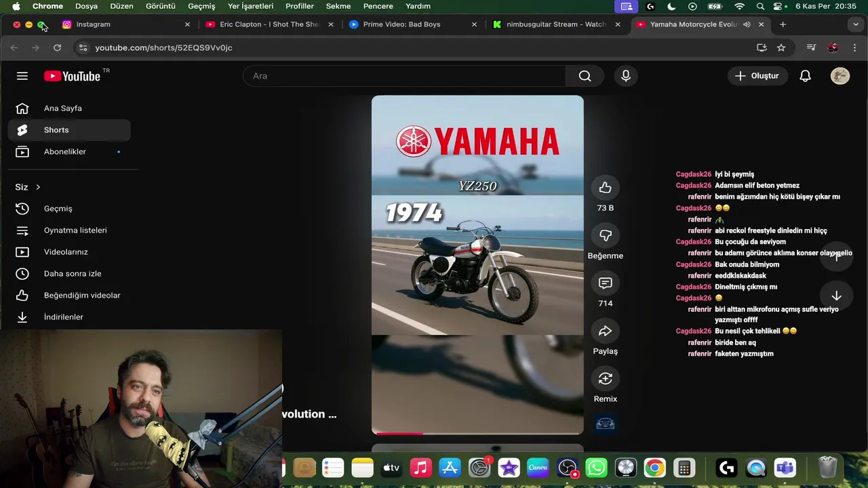Click the Oluştur create button
868x488 pixels.
tap(757, 76)
